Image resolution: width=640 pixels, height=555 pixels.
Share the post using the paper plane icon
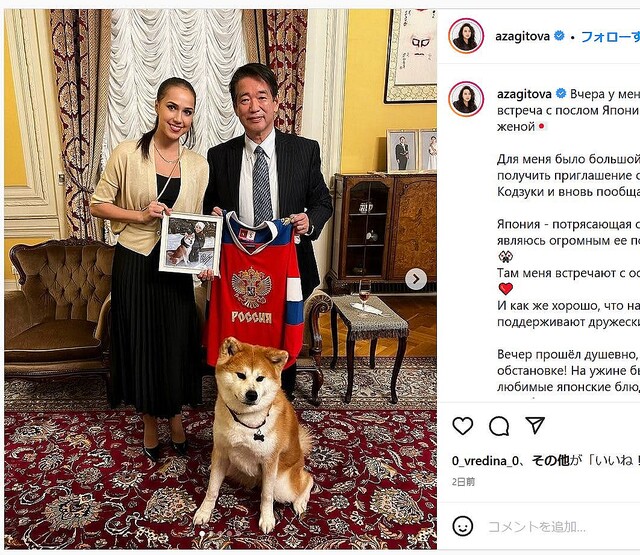tap(535, 426)
